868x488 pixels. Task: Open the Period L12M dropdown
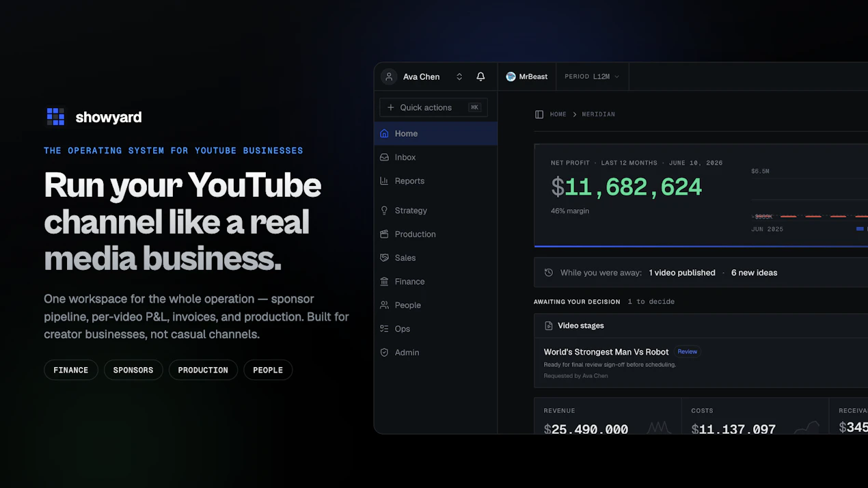pyautogui.click(x=592, y=77)
